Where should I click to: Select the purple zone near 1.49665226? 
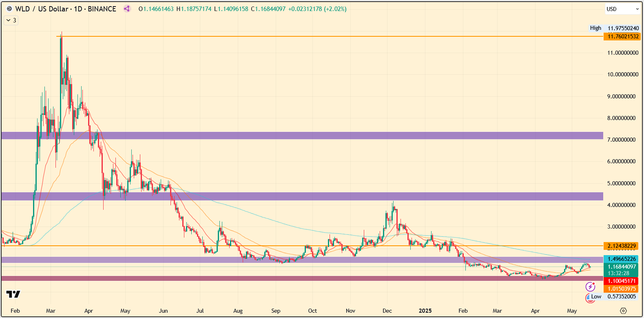pos(302,260)
